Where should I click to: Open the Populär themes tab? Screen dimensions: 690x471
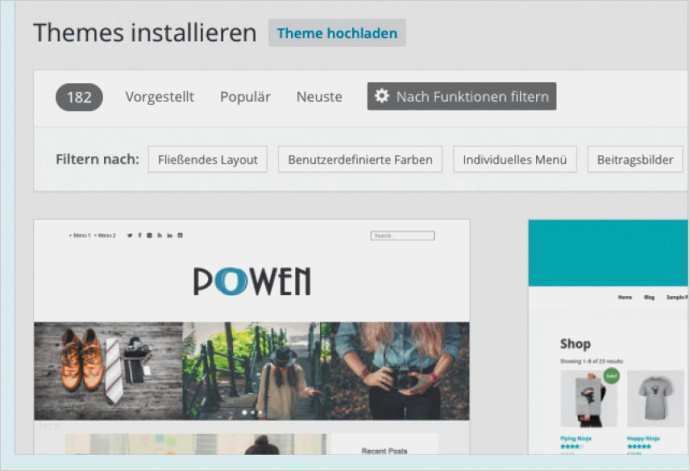pyautogui.click(x=245, y=97)
